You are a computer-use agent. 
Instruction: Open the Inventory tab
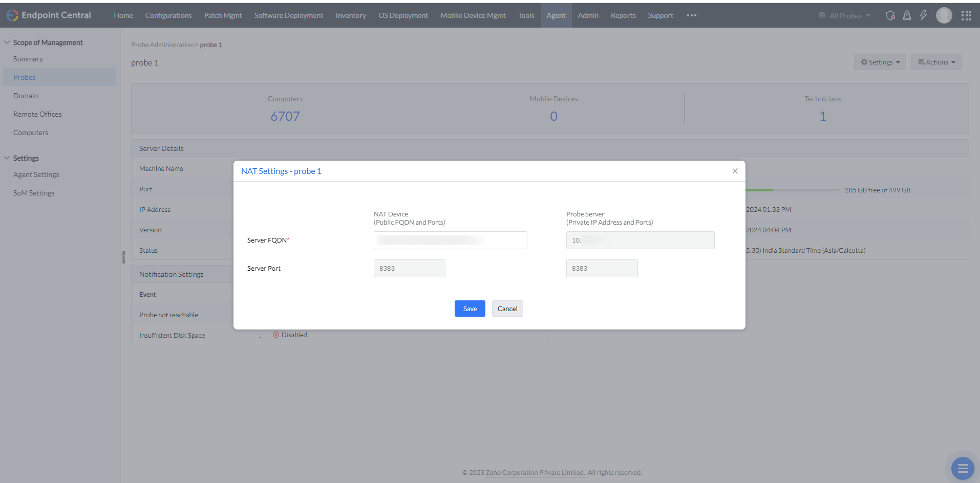tap(351, 15)
